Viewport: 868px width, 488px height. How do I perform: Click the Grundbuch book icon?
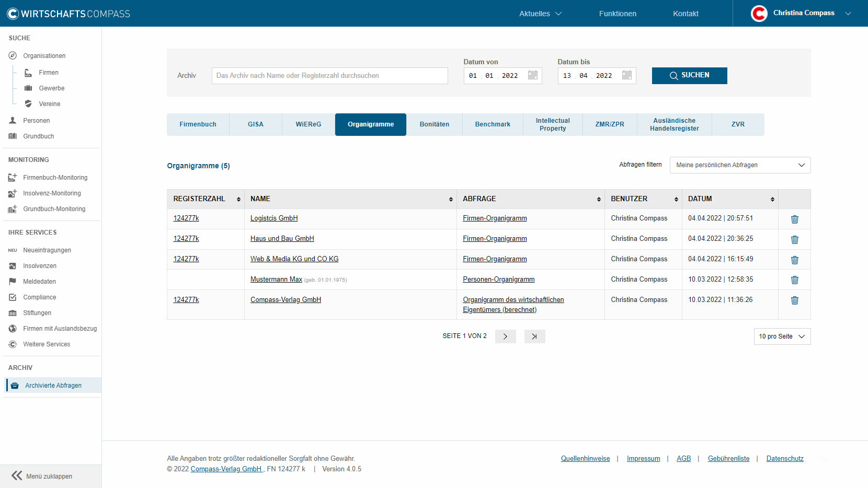pos(13,136)
